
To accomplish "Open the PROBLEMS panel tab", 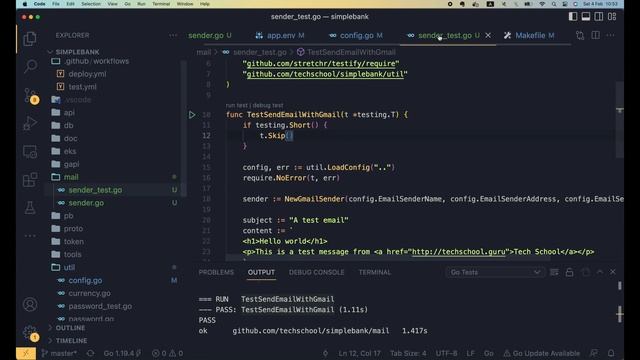I will coord(216,272).
